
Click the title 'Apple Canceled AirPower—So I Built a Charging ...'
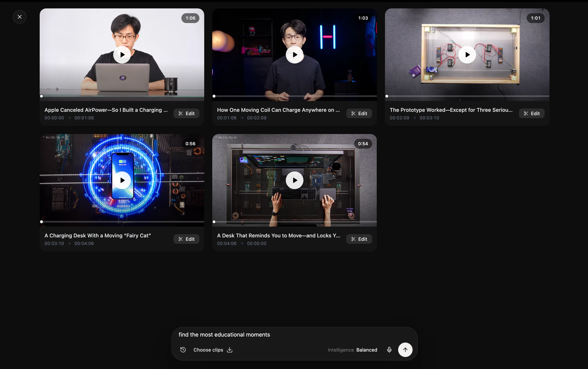[x=106, y=110]
